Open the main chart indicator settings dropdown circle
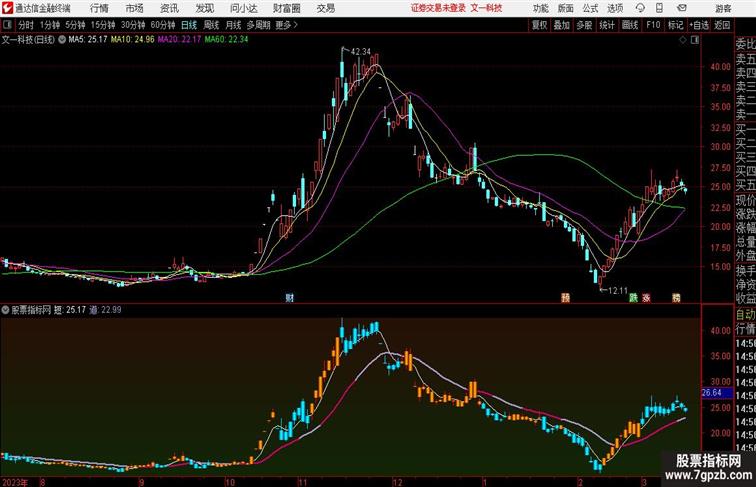 coord(62,40)
